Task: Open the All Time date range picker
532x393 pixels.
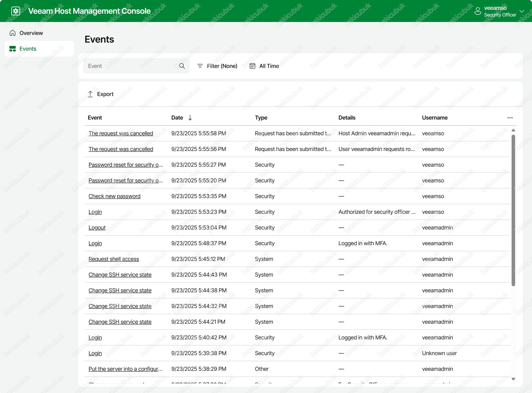Action: coord(264,66)
